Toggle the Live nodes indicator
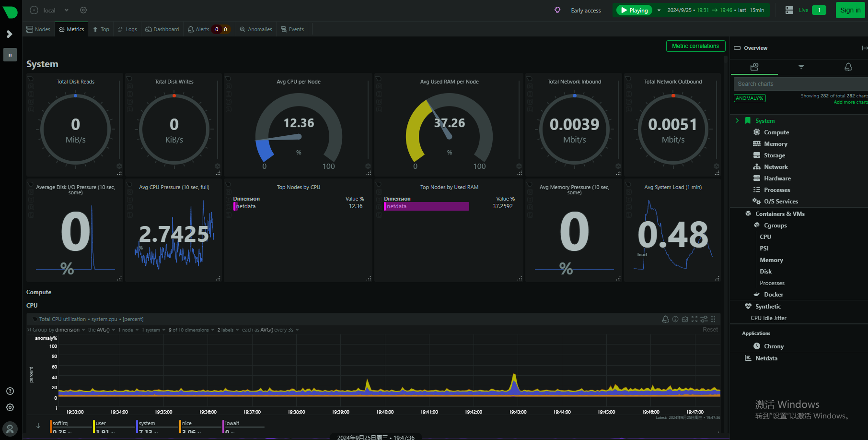The height and width of the screenshot is (440, 868). click(x=806, y=10)
